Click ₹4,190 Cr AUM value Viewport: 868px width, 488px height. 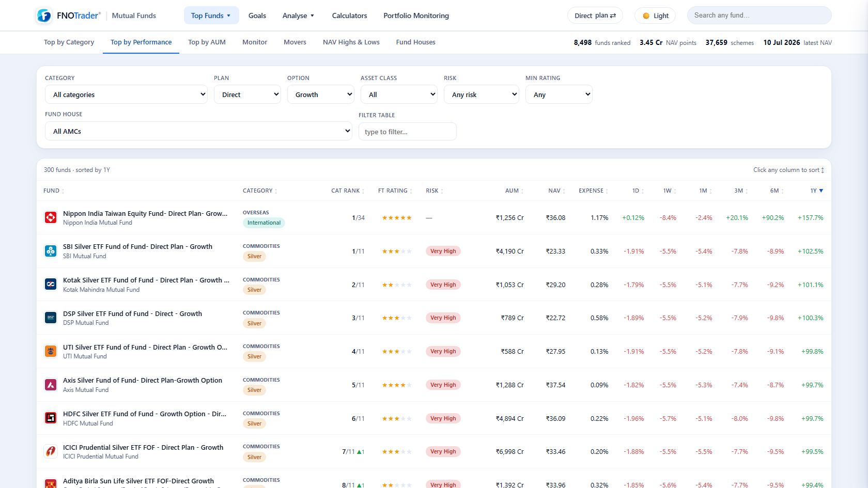[510, 251]
